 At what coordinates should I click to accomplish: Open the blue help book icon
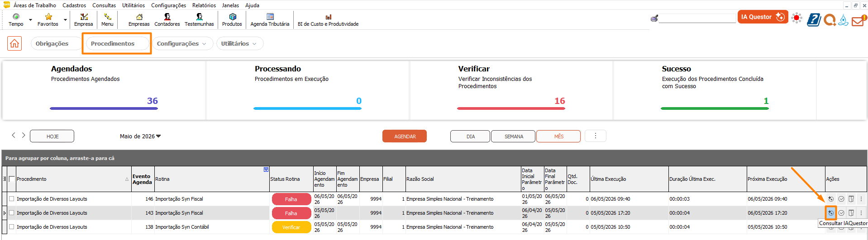(x=814, y=19)
